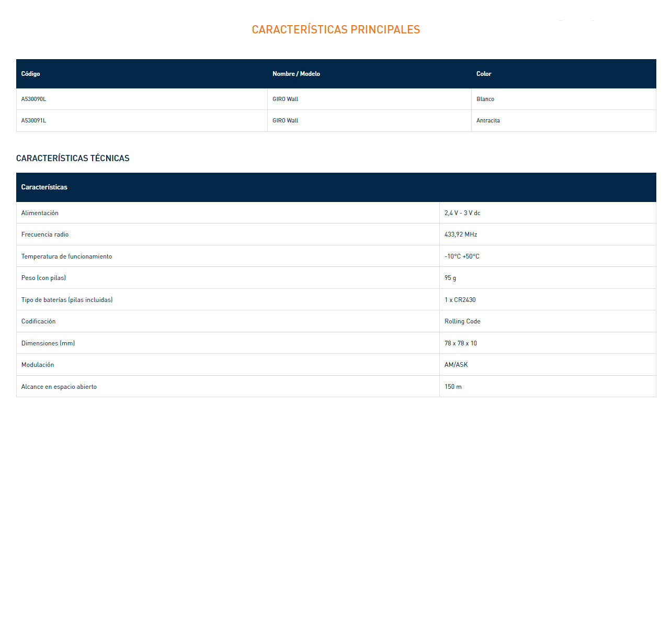Select product code A530091L
Viewport: 672px width, 628px height.
click(x=34, y=120)
